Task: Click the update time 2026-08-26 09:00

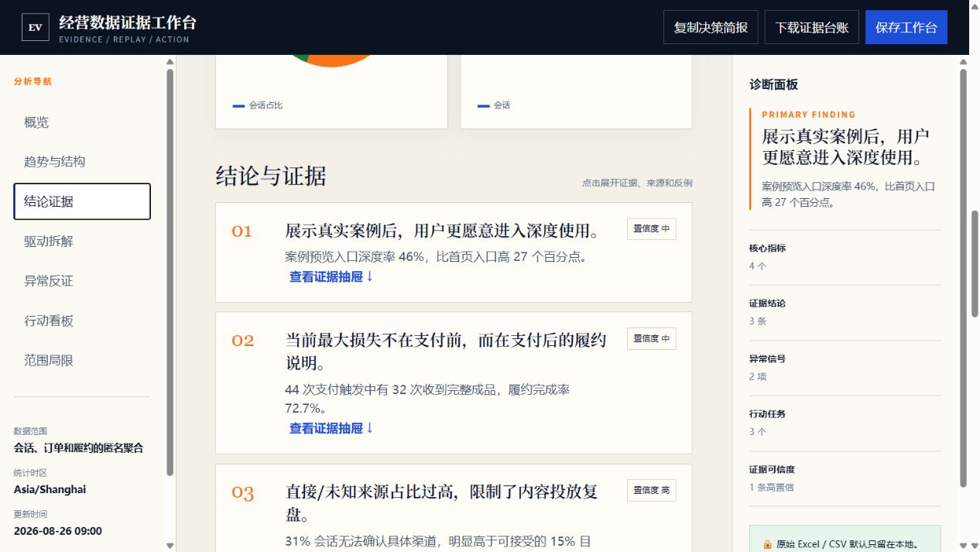Action: pos(58,531)
